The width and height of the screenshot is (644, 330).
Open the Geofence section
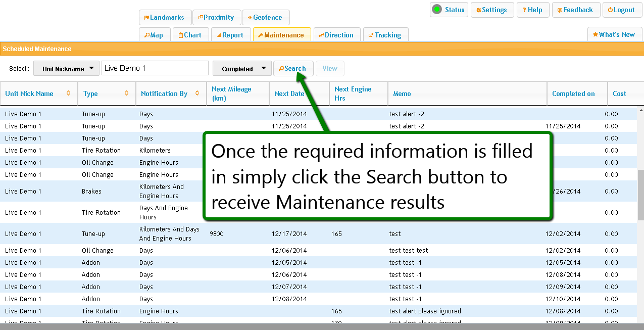click(x=265, y=17)
